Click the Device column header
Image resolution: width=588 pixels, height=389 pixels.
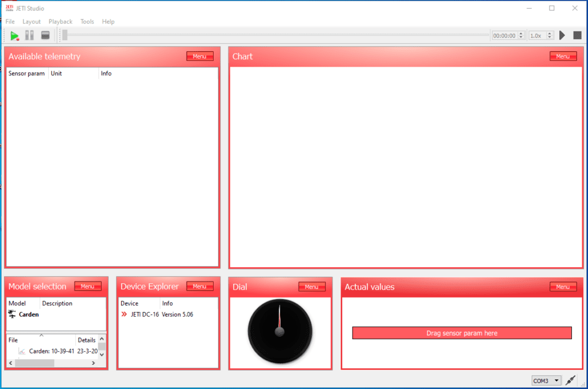coord(139,303)
